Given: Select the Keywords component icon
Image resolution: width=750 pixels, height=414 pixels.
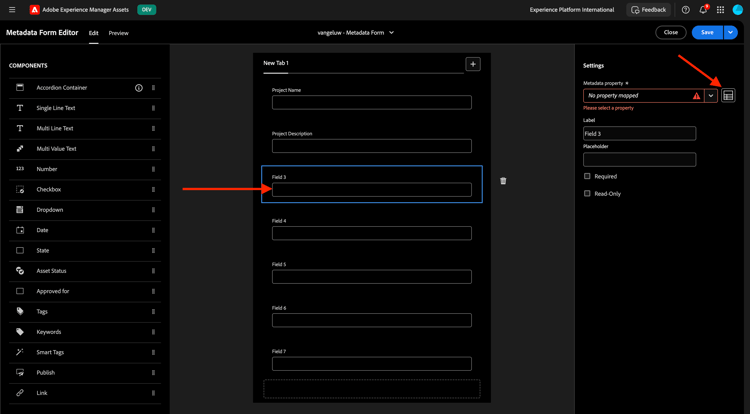Looking at the screenshot, I should [20, 332].
